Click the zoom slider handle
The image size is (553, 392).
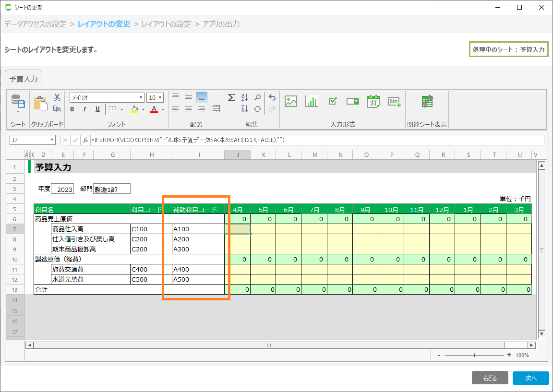coord(474,355)
